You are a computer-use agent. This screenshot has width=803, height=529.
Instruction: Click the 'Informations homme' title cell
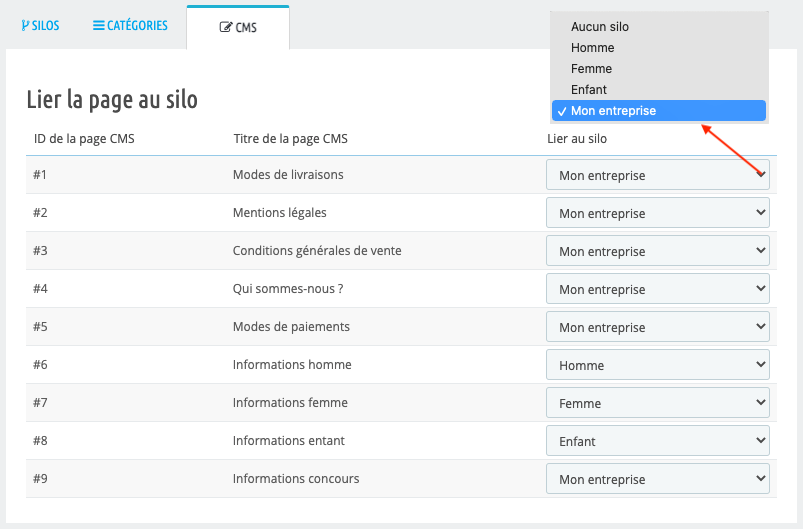(x=292, y=365)
